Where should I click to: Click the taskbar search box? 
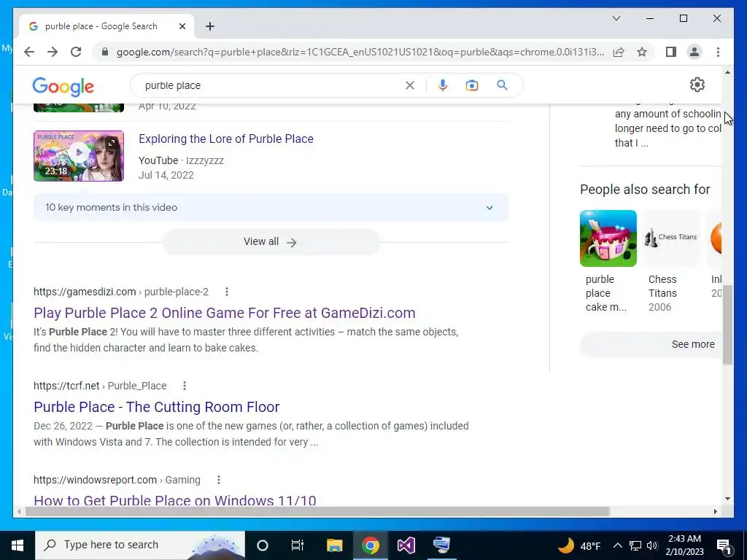(140, 545)
